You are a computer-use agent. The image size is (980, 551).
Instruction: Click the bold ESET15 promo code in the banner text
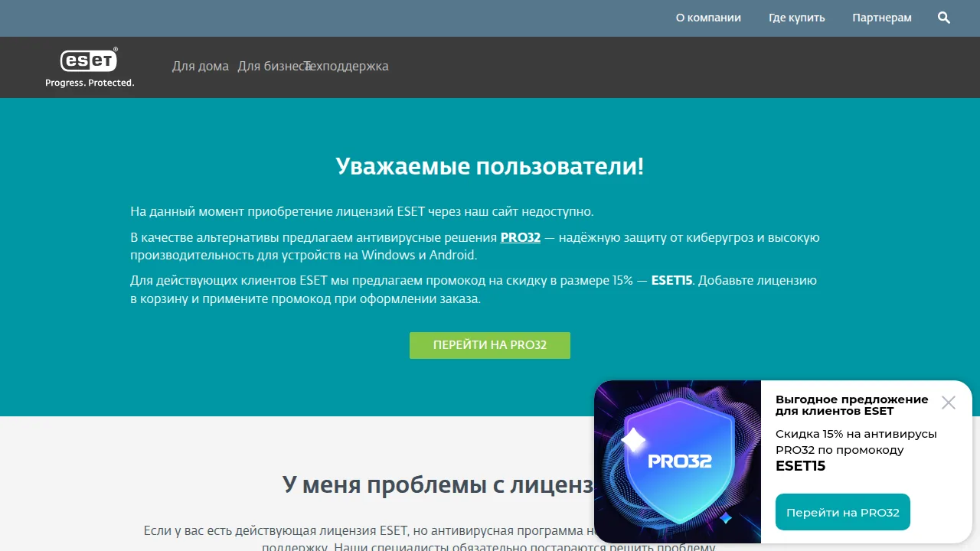672,280
